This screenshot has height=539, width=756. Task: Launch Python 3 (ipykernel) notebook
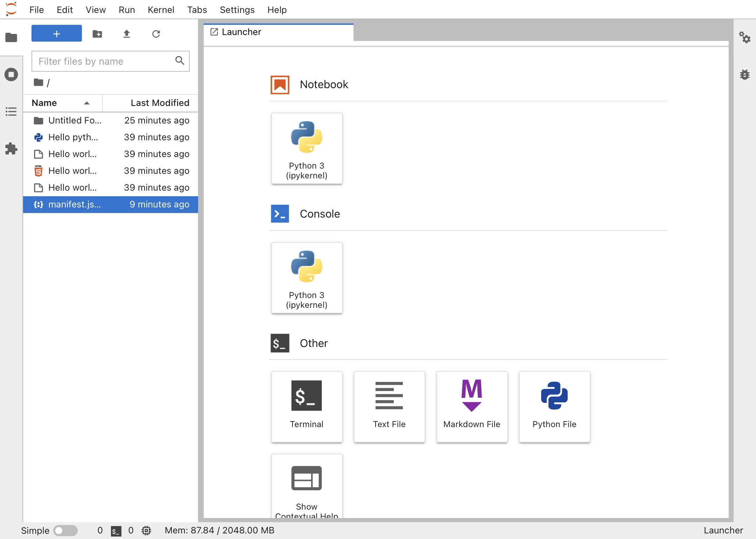[307, 148]
